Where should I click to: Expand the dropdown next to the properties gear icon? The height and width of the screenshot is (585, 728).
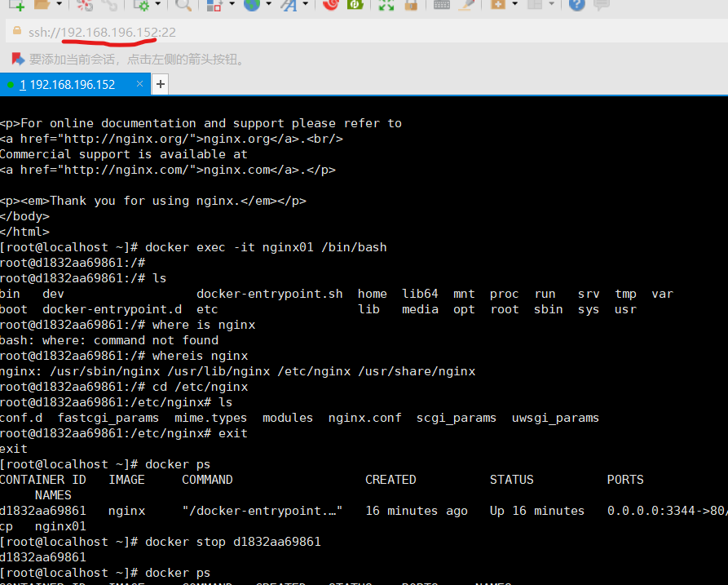[x=158, y=4]
